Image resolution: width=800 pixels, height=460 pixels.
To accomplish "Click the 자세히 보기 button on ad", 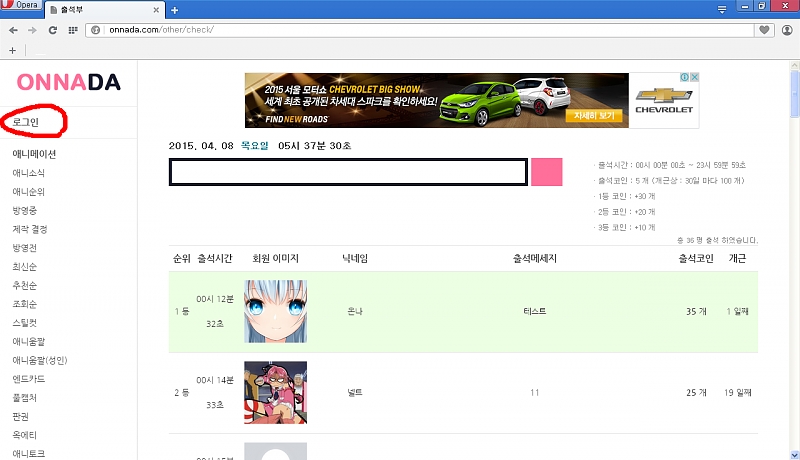I will tap(595, 116).
